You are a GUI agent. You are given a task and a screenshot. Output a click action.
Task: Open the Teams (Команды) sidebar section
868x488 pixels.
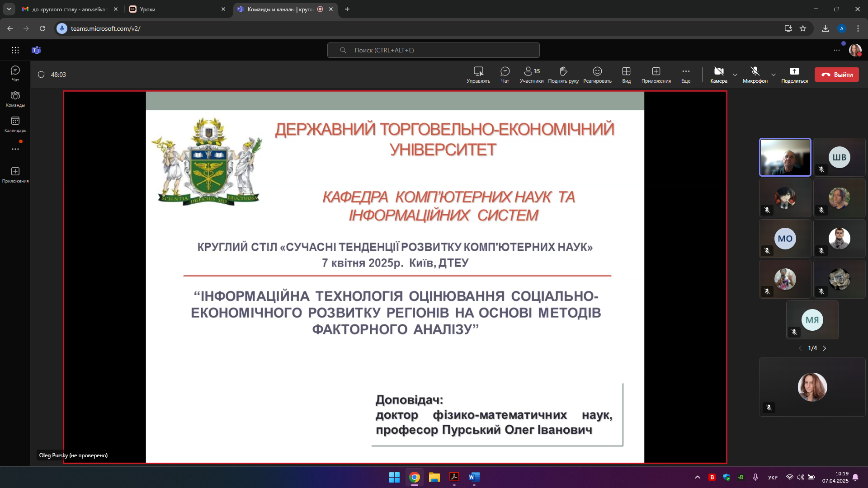pos(15,99)
